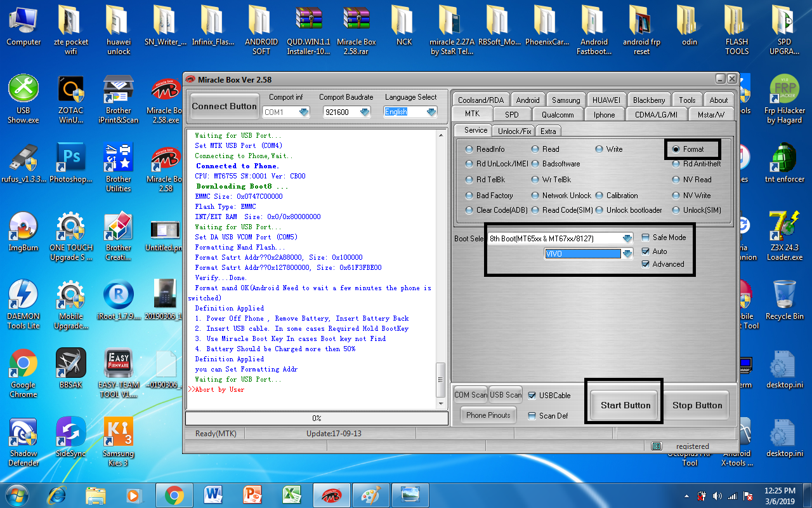Click the COM Scan button
812x508 pixels.
[x=471, y=395]
